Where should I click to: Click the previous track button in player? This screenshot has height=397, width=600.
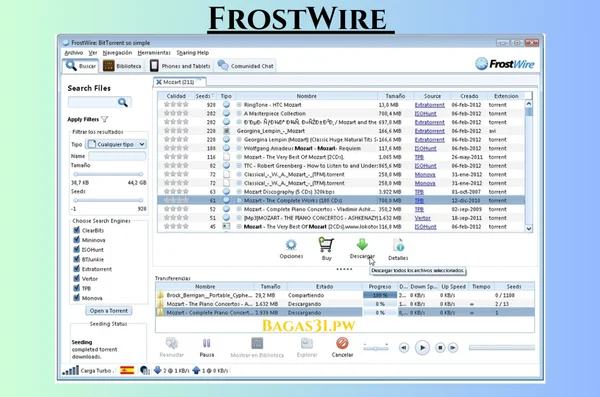(404, 348)
